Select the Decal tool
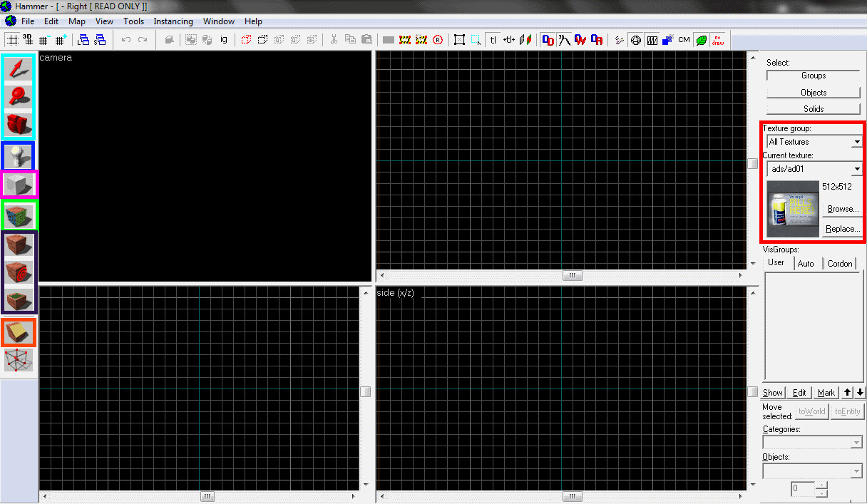 [x=19, y=272]
